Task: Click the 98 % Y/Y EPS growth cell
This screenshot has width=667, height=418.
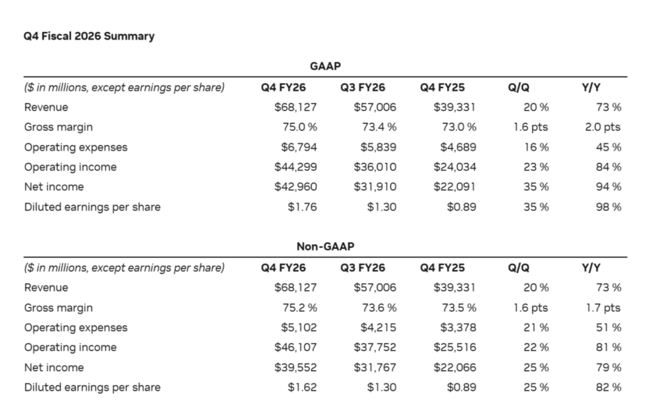Action: click(608, 207)
